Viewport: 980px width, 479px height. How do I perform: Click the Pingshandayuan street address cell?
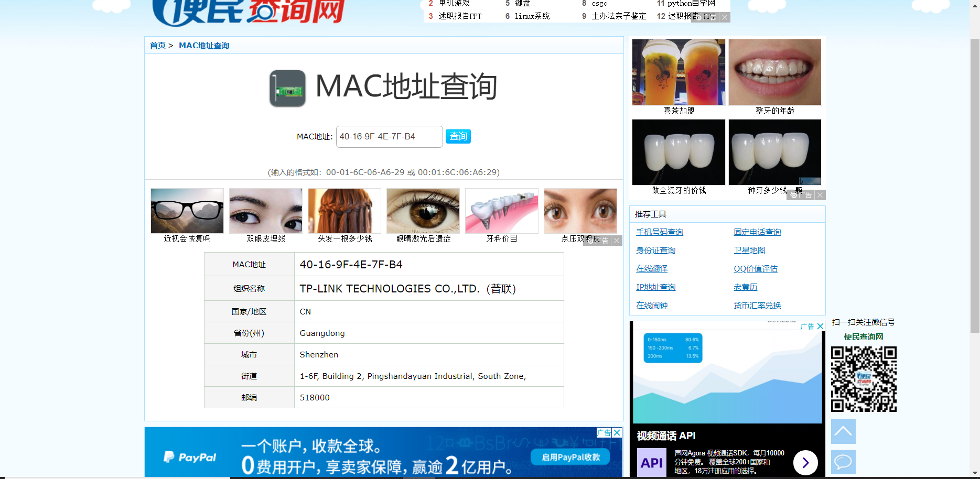429,376
